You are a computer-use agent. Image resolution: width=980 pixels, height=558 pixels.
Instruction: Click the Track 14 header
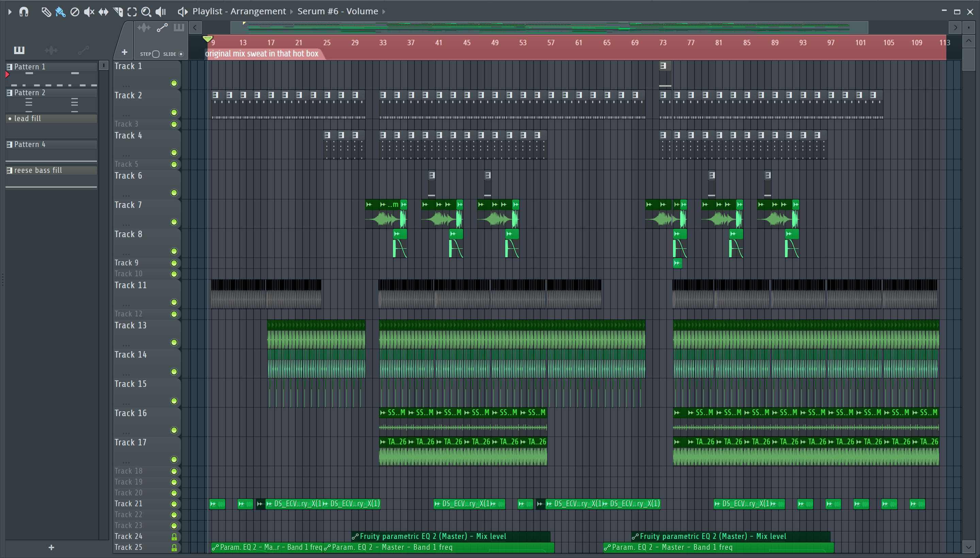147,363
